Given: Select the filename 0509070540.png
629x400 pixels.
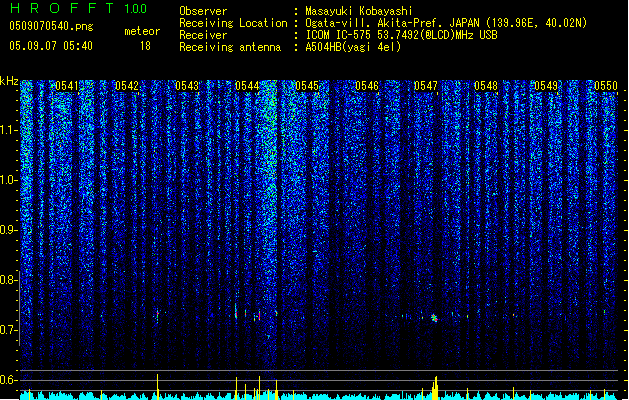Looking at the screenshot, I should (51, 26).
